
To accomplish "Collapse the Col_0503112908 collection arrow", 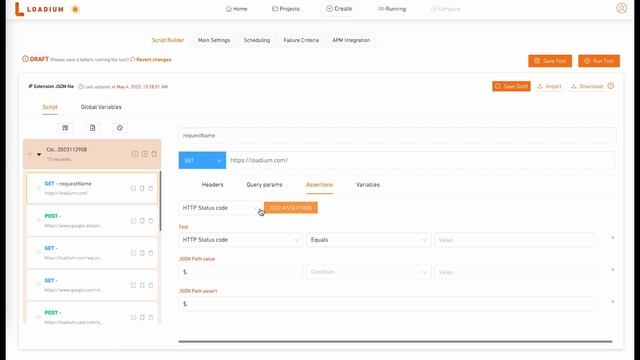I will (39, 154).
